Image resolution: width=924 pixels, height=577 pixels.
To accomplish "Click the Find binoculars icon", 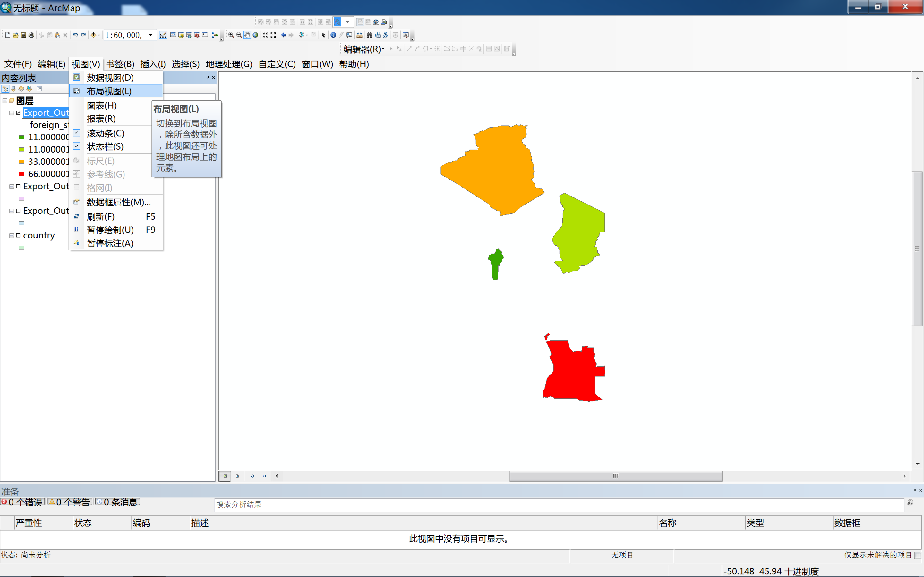I will (x=369, y=35).
